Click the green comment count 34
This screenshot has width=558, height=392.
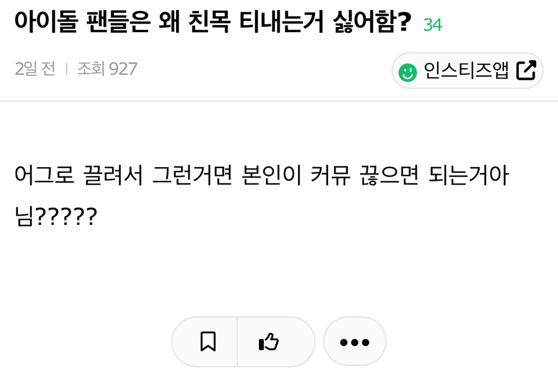coord(432,24)
